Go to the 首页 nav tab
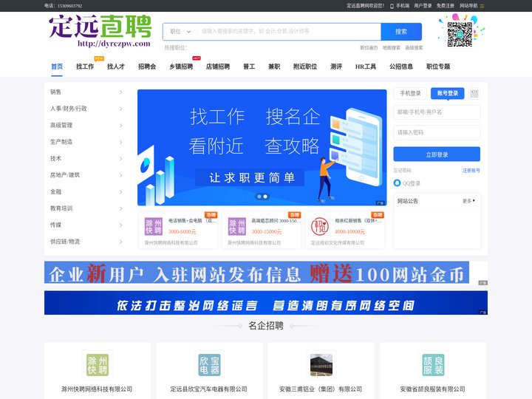Viewport: 532px width, 399px height. click(x=57, y=66)
